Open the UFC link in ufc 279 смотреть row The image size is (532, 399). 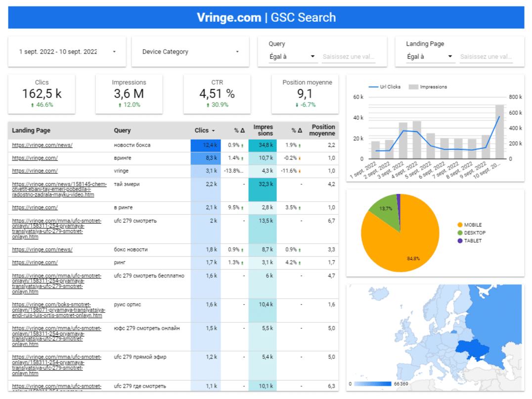click(x=57, y=229)
